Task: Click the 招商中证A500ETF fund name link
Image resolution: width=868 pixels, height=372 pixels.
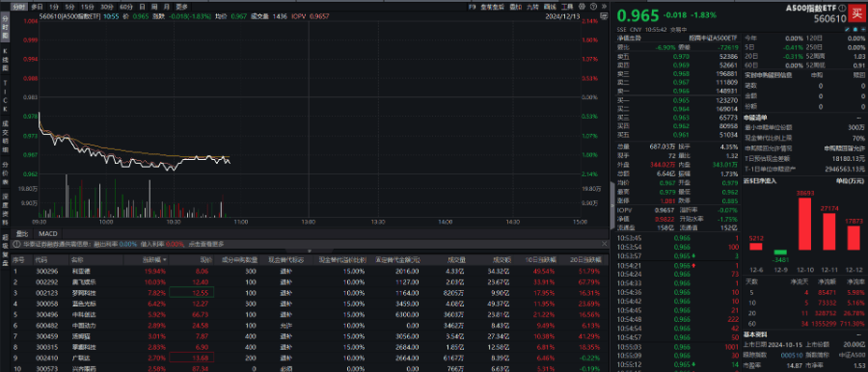Action: (713, 39)
